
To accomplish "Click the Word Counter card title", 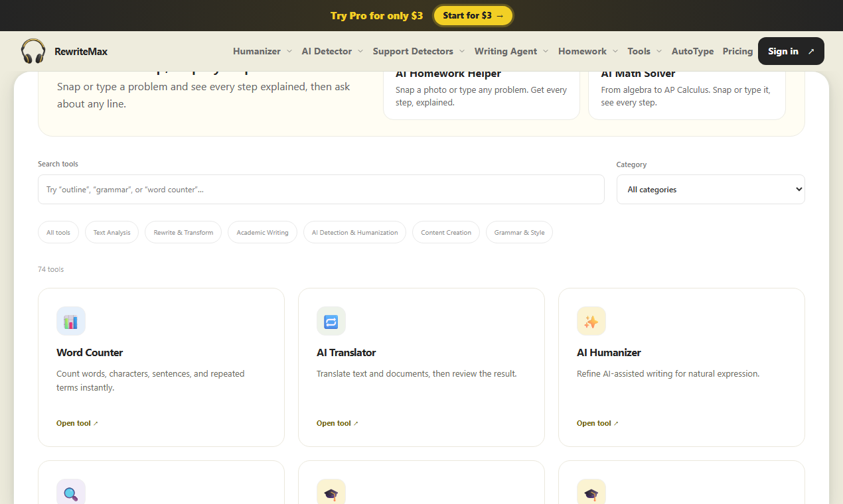I will 90,352.
